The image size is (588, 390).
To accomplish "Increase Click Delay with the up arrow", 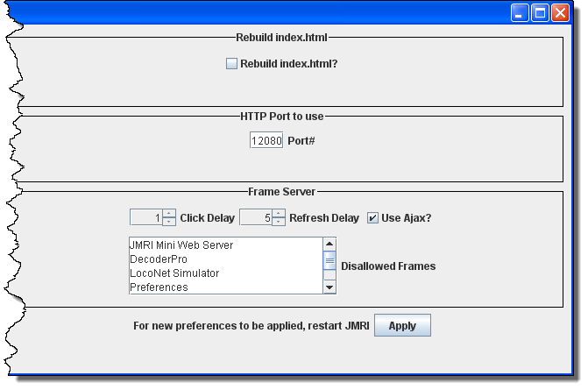I will tap(169, 213).
